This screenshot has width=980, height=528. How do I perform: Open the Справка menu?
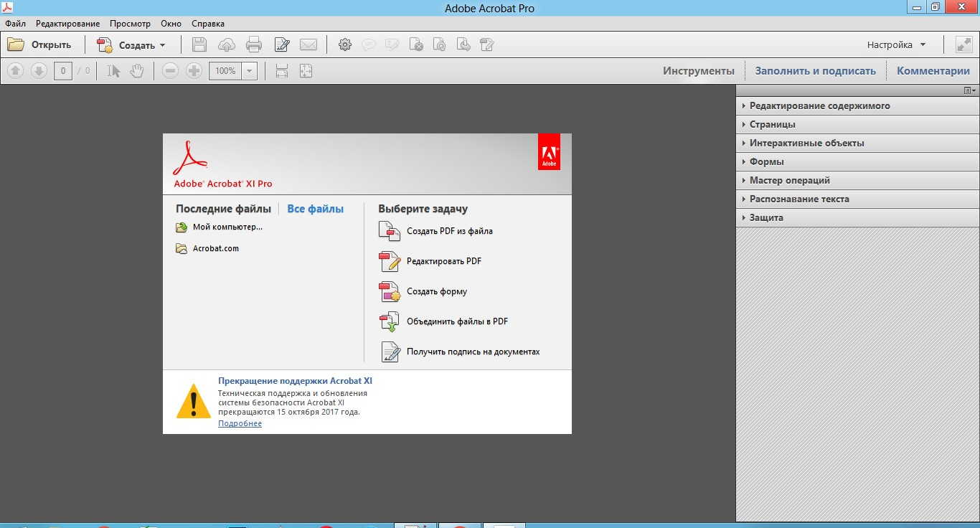208,24
